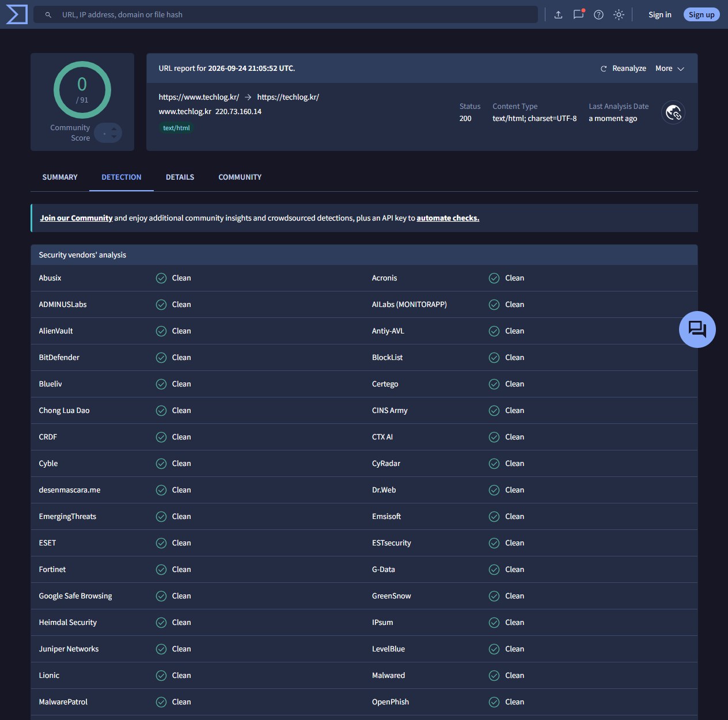
Task: Click the desenmascara.me vendor name
Action: tap(70, 490)
